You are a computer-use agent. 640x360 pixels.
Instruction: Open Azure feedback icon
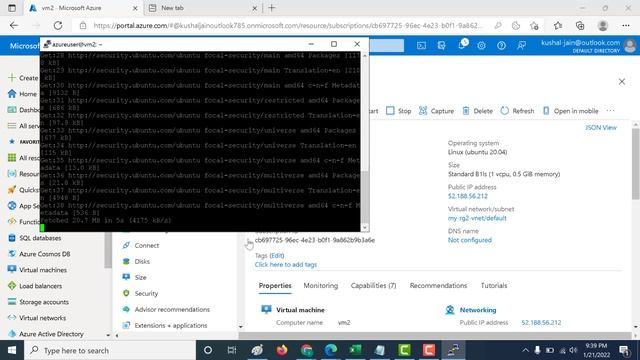pos(521,45)
